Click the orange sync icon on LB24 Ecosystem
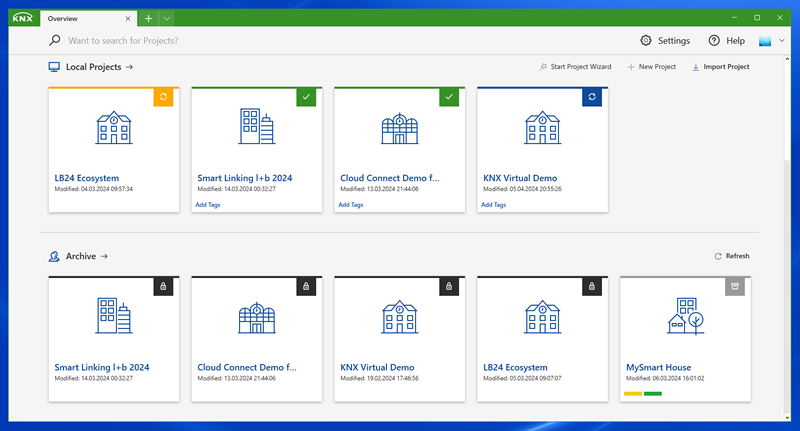The width and height of the screenshot is (800, 431). point(164,97)
